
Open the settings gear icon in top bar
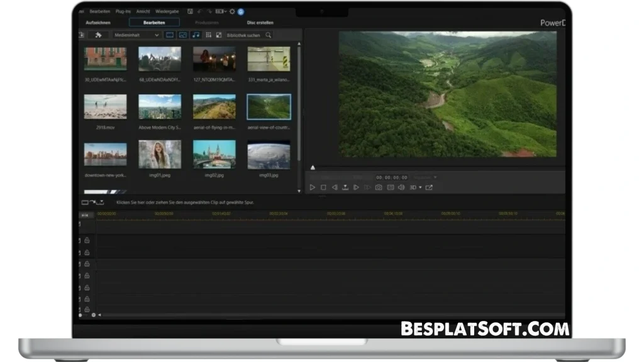tap(232, 11)
